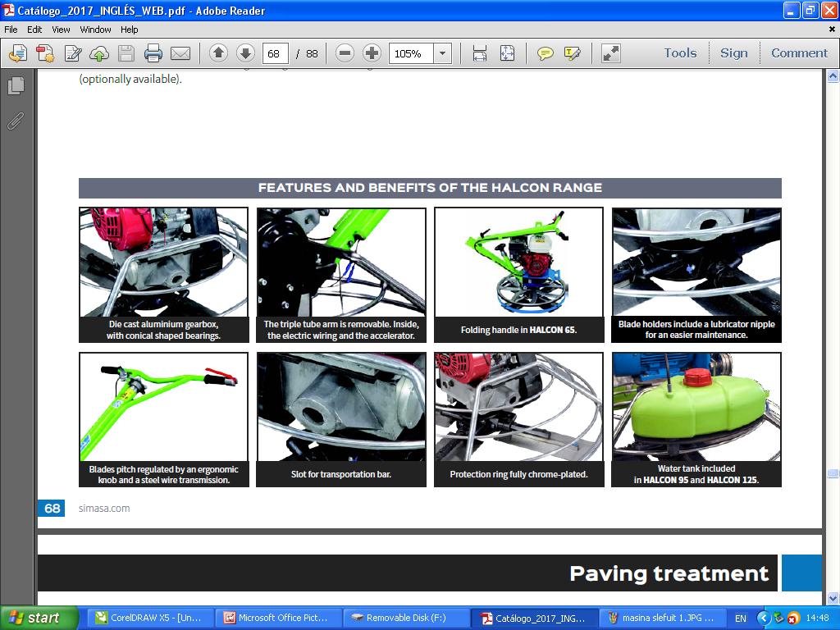The height and width of the screenshot is (630, 840).
Task: Open the Edit menu
Action: [x=34, y=30]
